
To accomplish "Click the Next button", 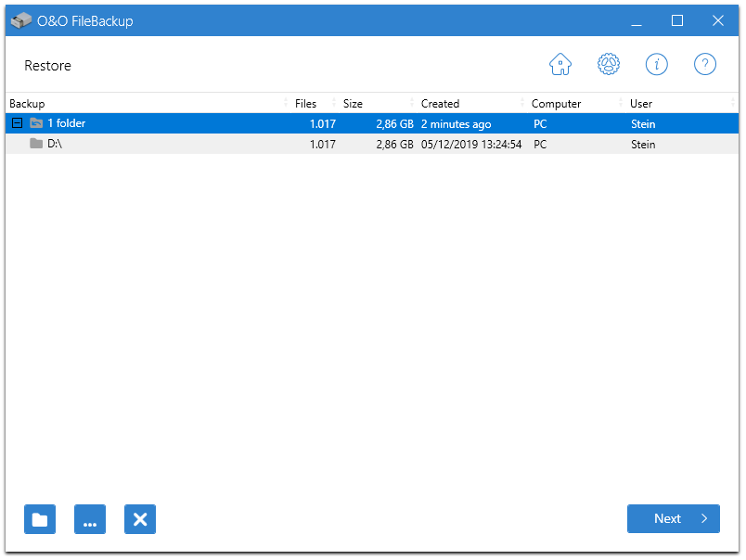I will coord(673,519).
